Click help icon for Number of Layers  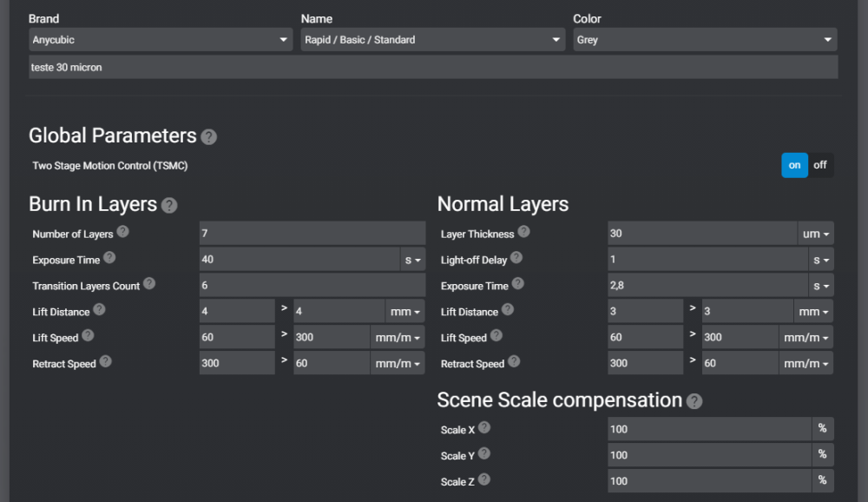(x=122, y=232)
